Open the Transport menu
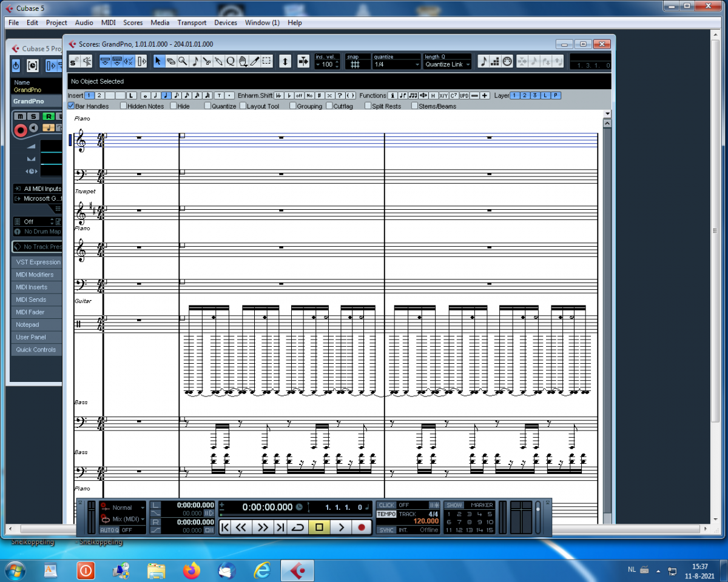Viewport: 728px width, 582px height. (192, 22)
